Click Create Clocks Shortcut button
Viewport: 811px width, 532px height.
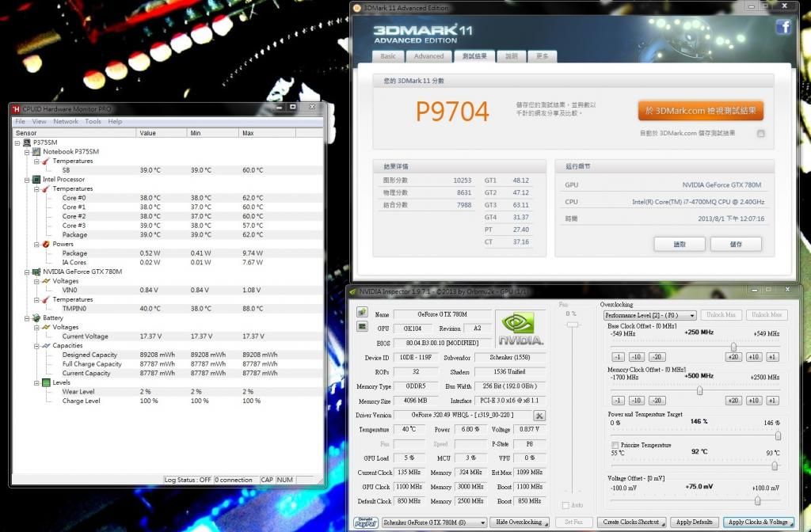[631, 522]
